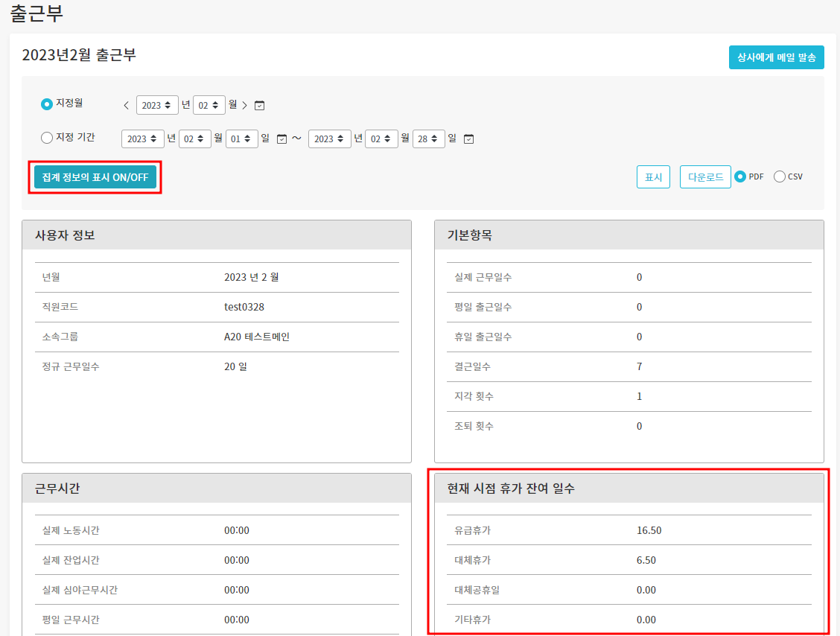Open calendar picker for period start date
Viewport: 840px width, 636px height.
click(x=281, y=139)
